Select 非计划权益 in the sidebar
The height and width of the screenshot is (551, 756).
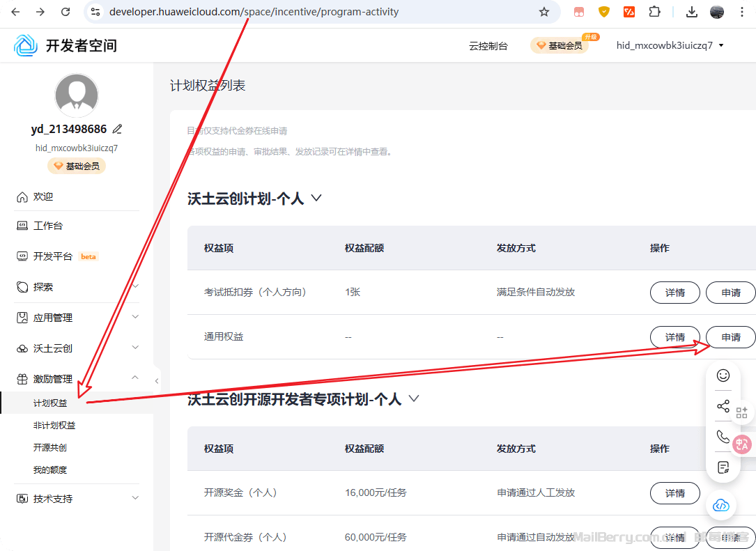tap(54, 426)
